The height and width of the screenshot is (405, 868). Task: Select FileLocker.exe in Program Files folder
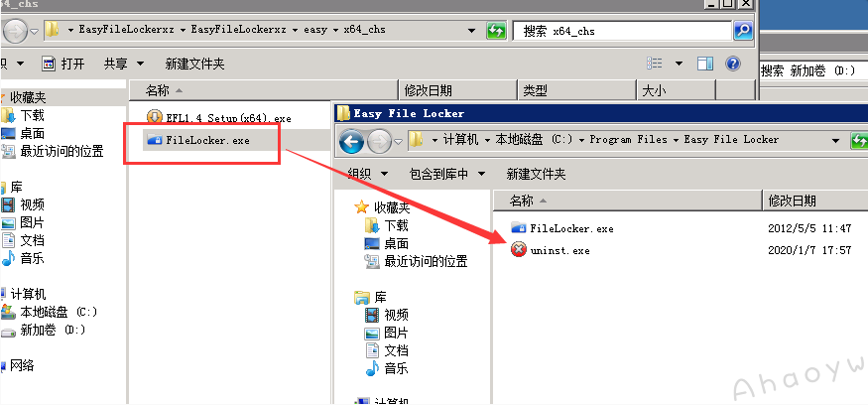562,228
